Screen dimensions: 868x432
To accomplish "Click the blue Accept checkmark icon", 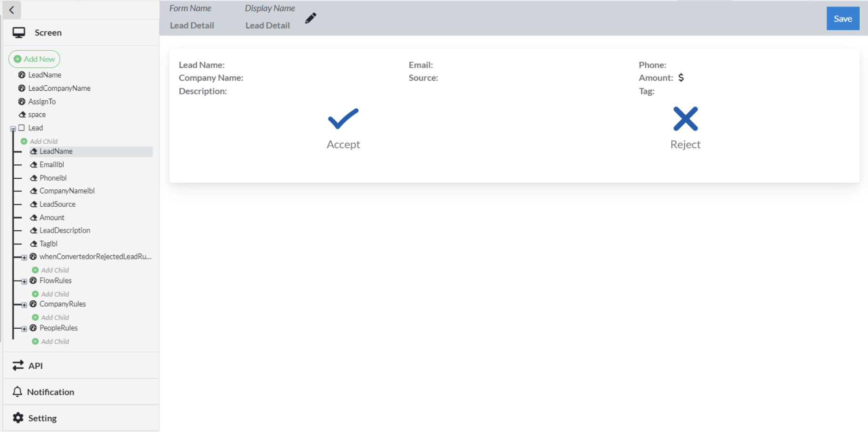I will [343, 119].
